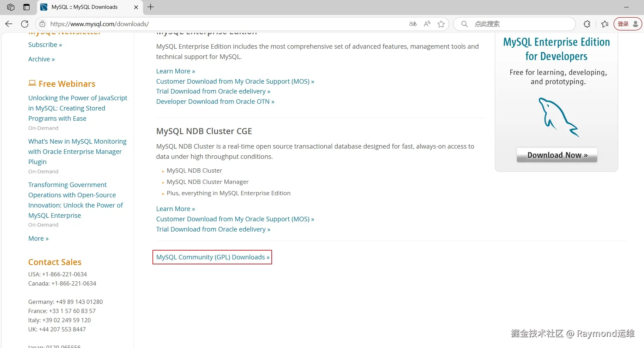Open the tab actions menu icon

tap(26, 7)
